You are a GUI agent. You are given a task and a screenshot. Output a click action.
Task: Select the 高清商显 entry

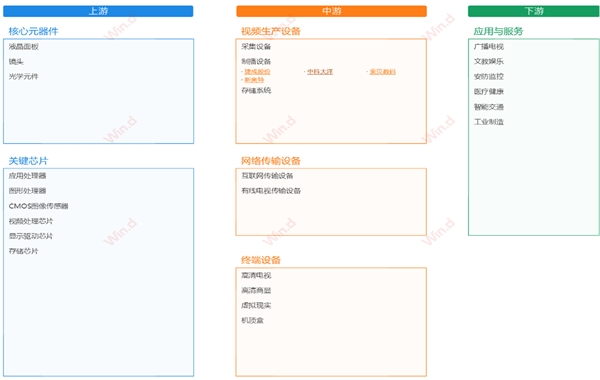256,290
